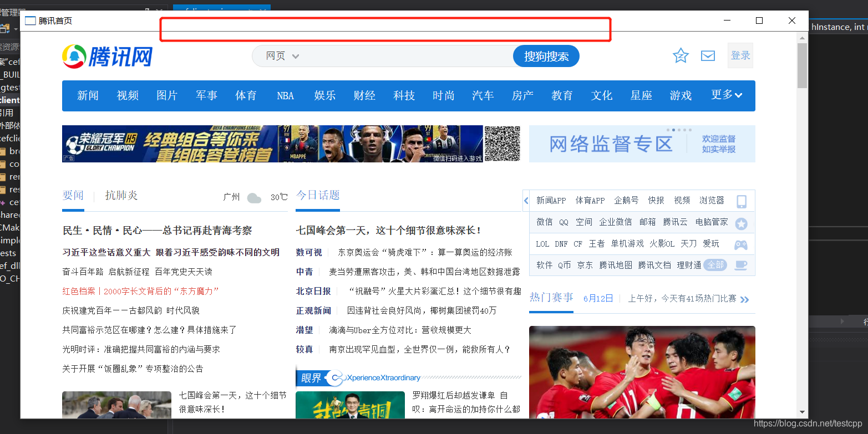Screen dimensions: 868x434
Task: Open mail via the envelope icon
Action: click(x=708, y=55)
